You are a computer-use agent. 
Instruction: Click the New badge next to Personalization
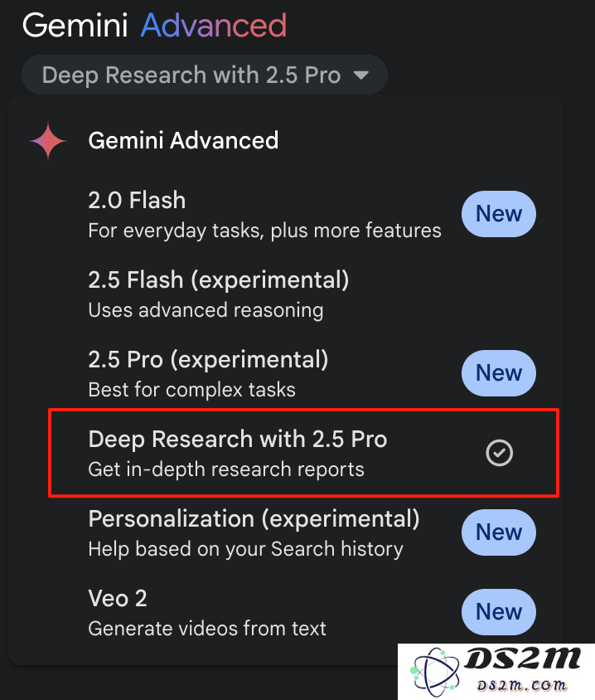point(499,532)
